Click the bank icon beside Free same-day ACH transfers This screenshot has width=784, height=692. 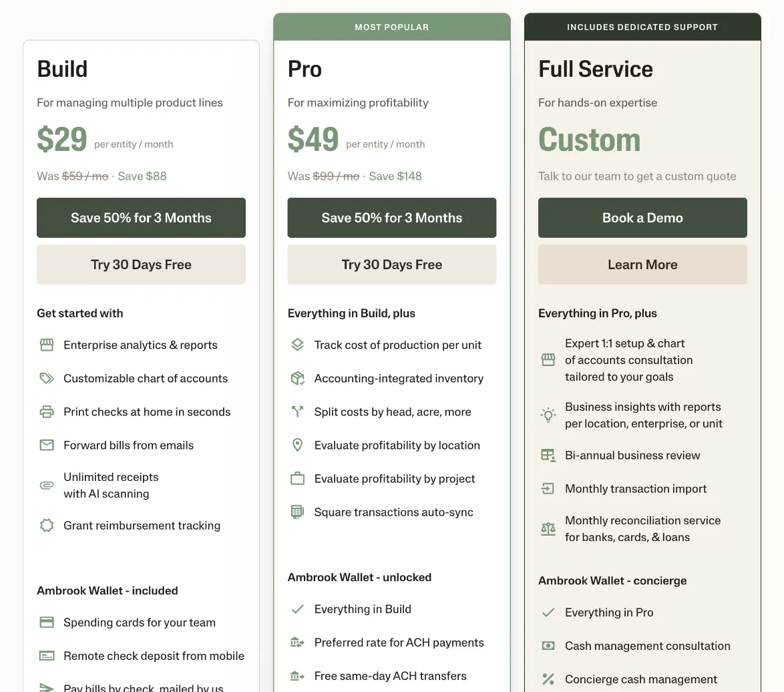pos(297,676)
